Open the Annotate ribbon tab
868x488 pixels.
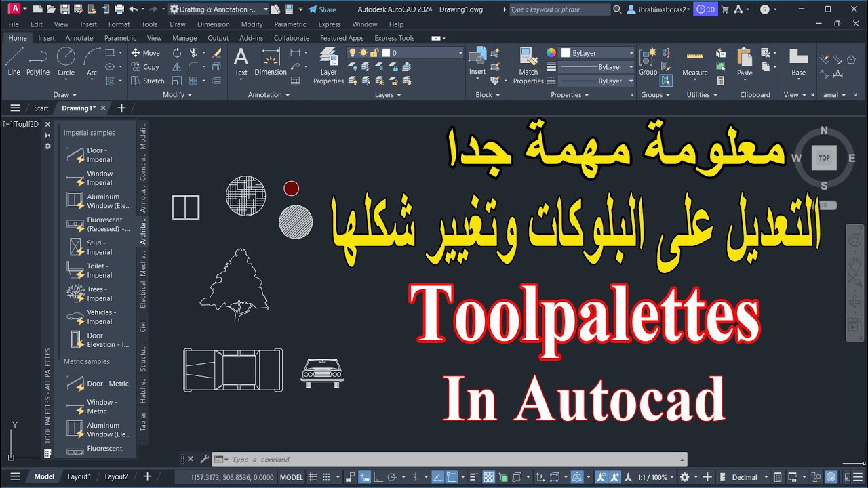[79, 38]
